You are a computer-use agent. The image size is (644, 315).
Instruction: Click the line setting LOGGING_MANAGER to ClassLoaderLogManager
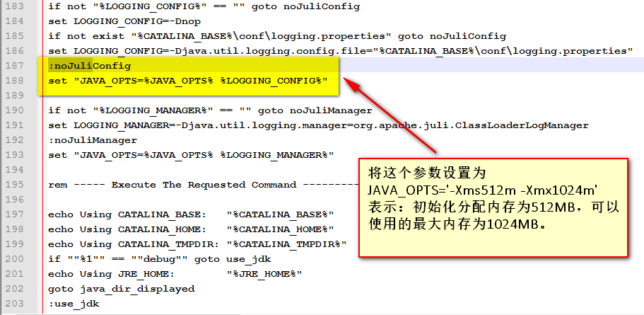coord(318,125)
